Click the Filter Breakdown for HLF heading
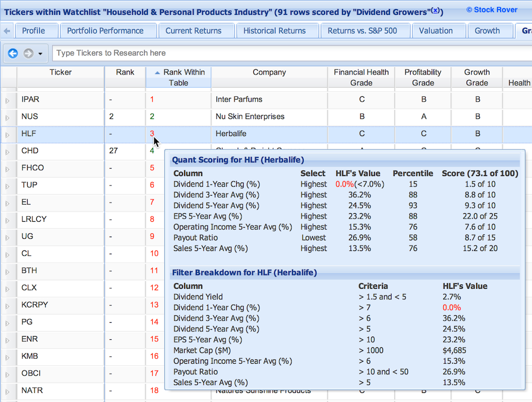The height and width of the screenshot is (402, 532). coord(244,272)
